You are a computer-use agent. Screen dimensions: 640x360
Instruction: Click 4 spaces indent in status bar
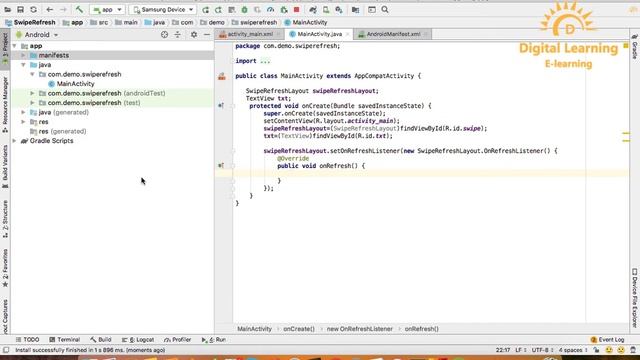click(573, 350)
